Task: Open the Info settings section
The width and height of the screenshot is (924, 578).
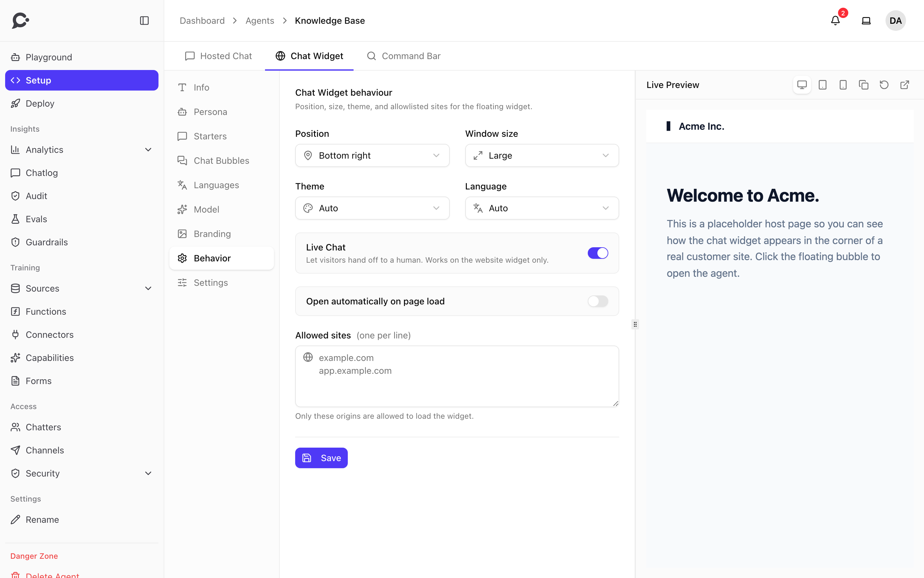Action: 221,88
